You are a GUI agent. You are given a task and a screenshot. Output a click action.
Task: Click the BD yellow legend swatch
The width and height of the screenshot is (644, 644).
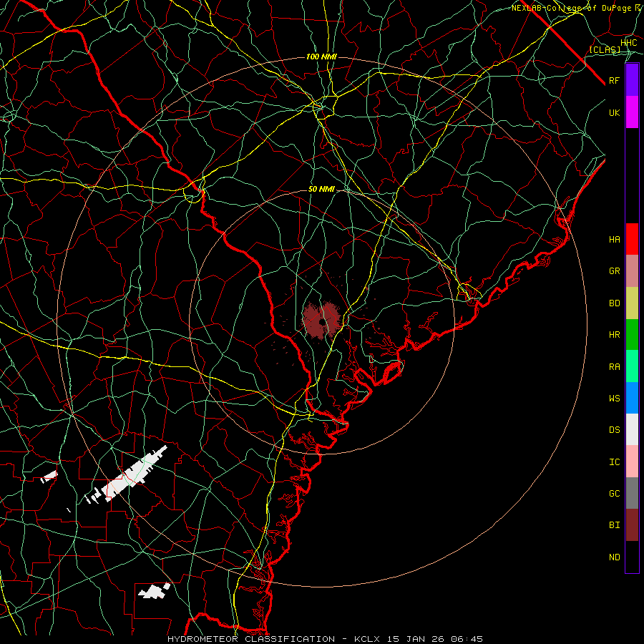632,303
